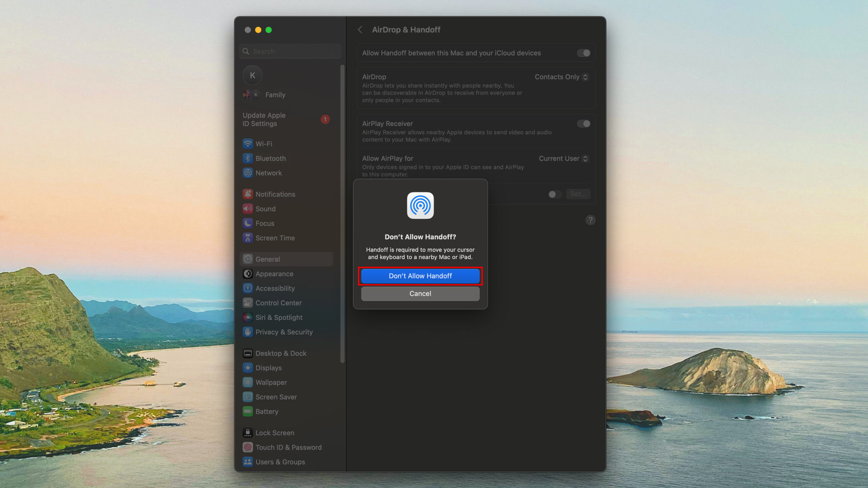Click the Touch ID fingerprint icon

[x=248, y=447]
